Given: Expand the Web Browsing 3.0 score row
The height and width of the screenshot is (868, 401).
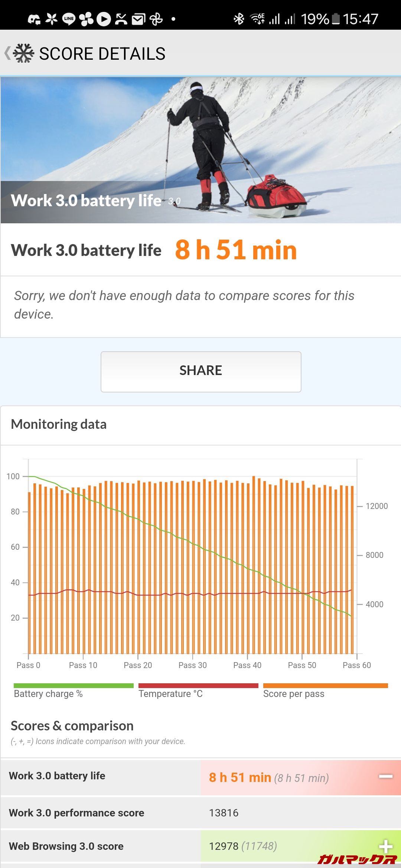Looking at the screenshot, I should pos(386,846).
